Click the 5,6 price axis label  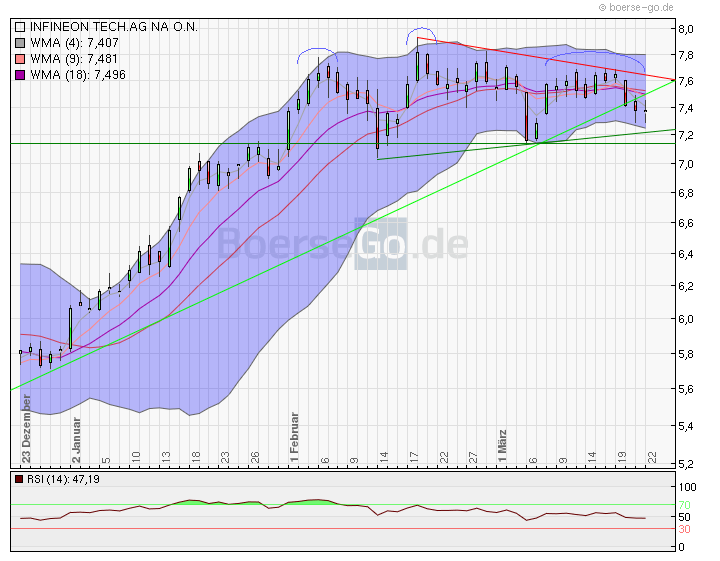pos(686,390)
